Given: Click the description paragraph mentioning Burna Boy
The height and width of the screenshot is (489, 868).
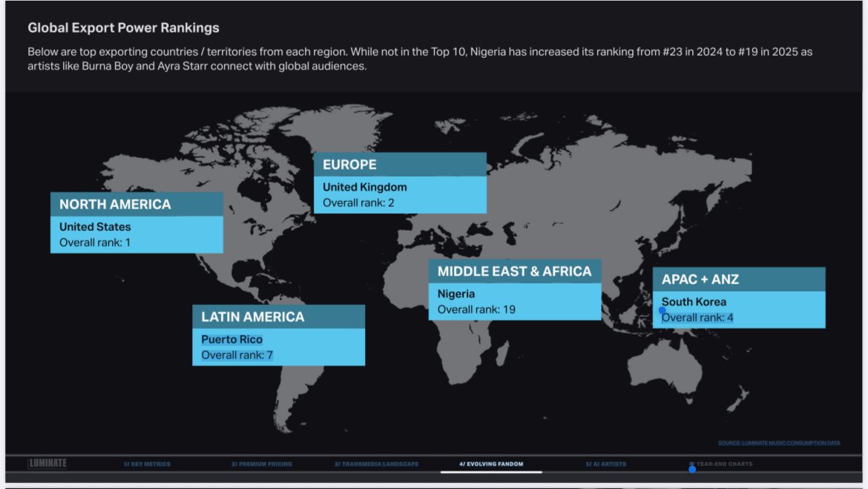Looking at the screenshot, I should click(420, 59).
